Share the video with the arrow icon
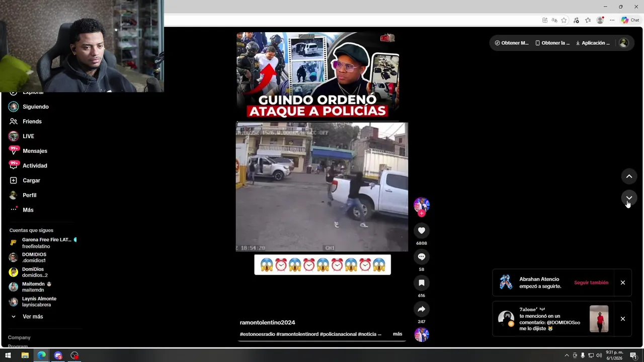This screenshot has height=362, width=644. coord(422,309)
